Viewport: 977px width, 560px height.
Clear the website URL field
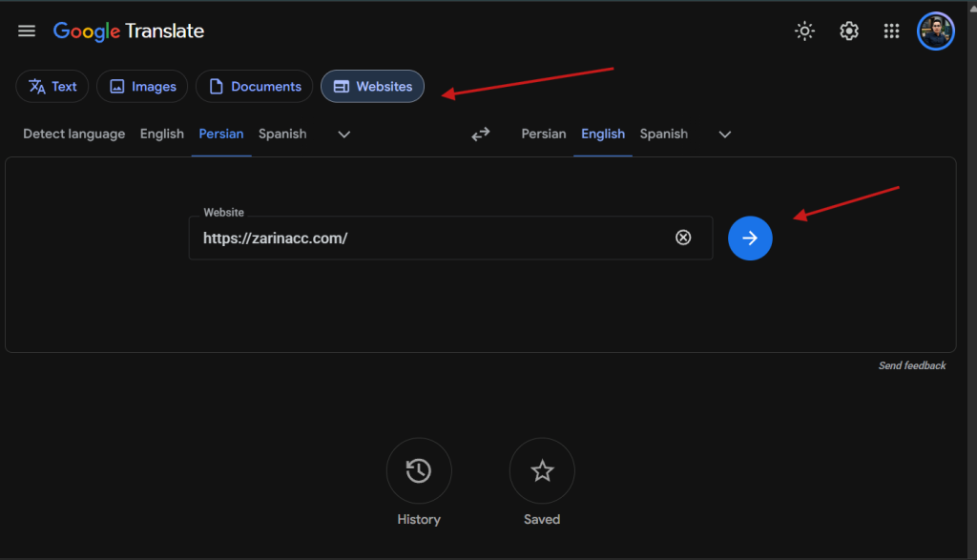(x=683, y=238)
